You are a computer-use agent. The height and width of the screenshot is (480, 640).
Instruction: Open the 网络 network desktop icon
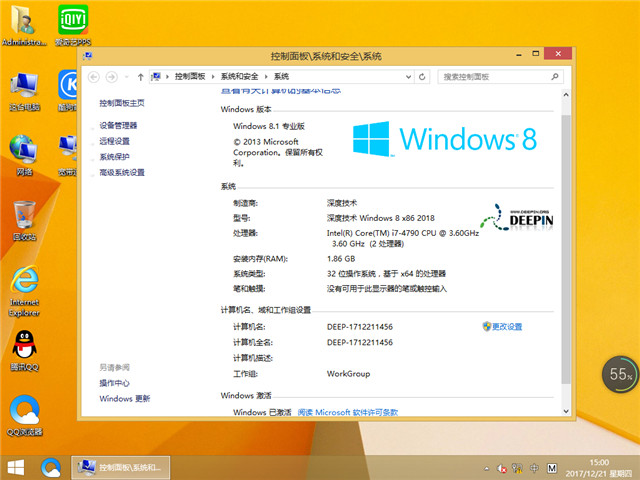[x=24, y=154]
